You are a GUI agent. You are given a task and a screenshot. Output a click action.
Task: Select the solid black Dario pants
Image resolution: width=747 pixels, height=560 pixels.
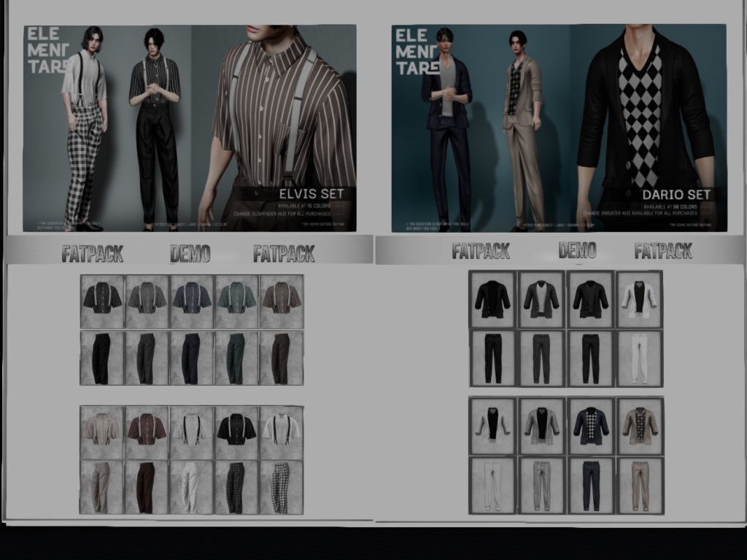point(492,358)
